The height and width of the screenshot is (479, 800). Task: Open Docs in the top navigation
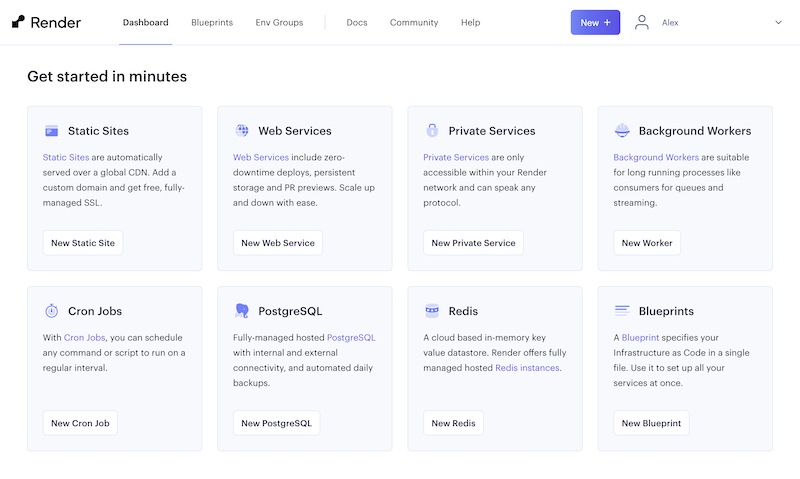pos(357,22)
